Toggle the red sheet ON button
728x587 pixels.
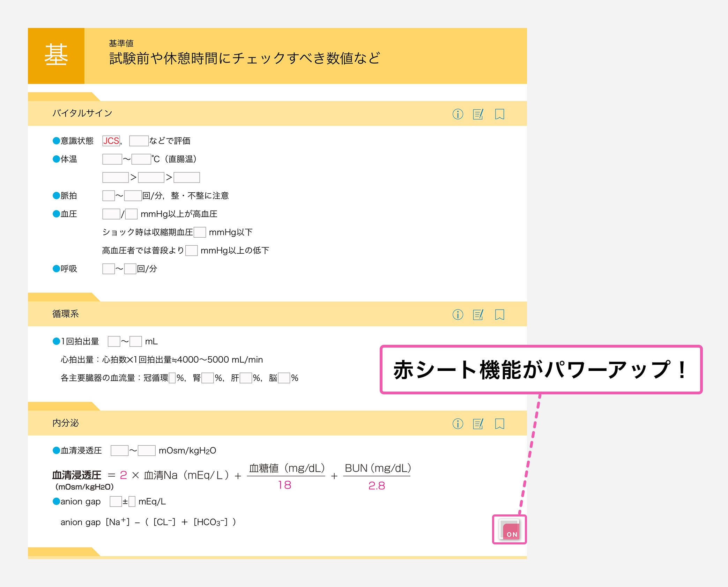coord(510,529)
